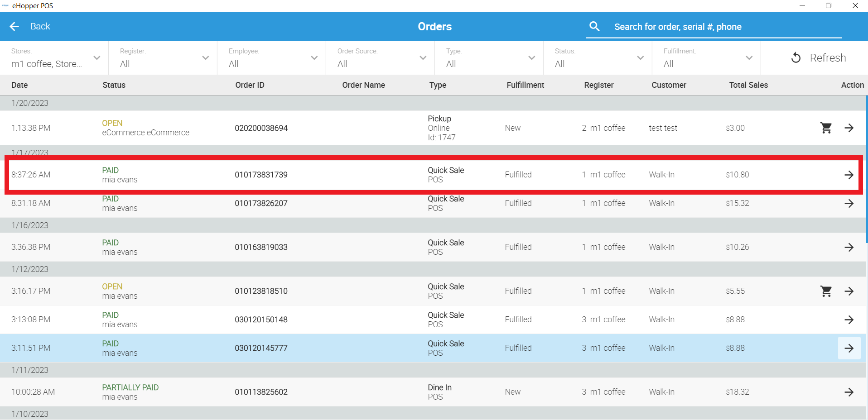This screenshot has height=420, width=868.
Task: Click the Action column header
Action: click(852, 85)
